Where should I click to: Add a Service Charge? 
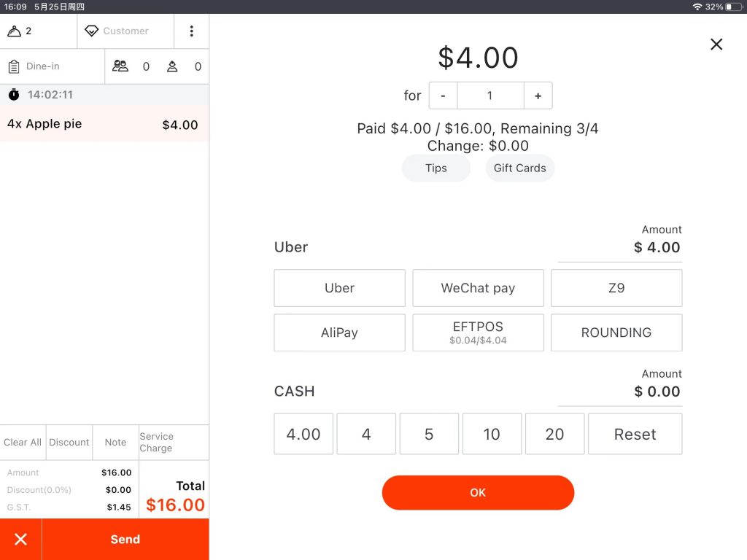[174, 443]
